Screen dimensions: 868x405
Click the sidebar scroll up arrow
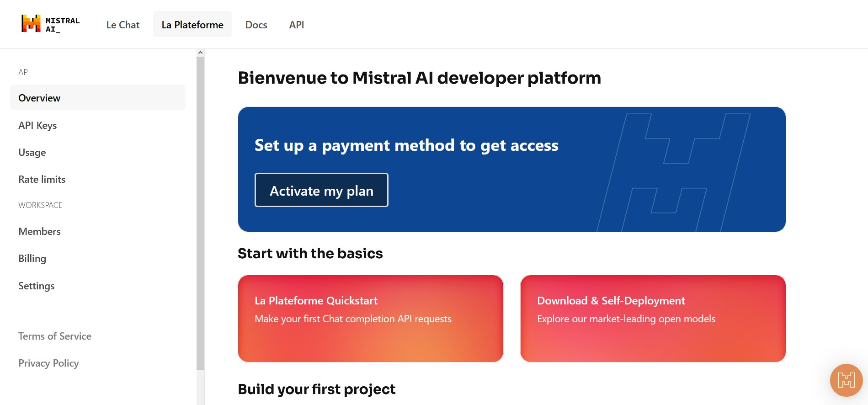(x=200, y=53)
